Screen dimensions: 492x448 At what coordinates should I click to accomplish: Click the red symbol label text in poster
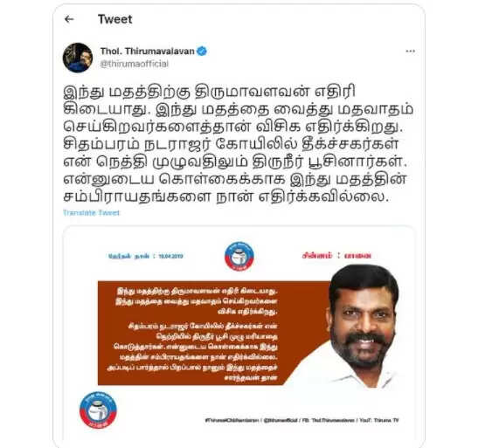pyautogui.click(x=336, y=256)
